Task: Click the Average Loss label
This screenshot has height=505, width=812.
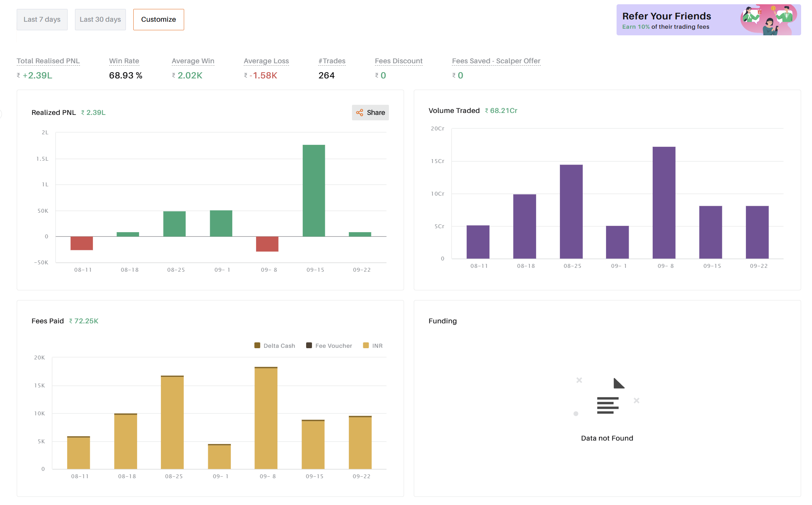Action: pos(266,61)
